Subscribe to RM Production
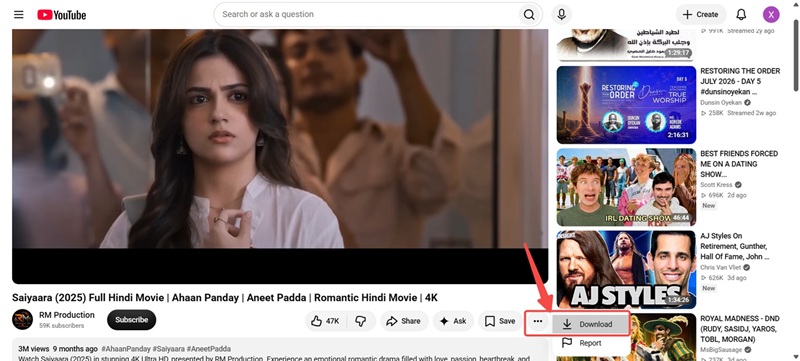 (132, 320)
